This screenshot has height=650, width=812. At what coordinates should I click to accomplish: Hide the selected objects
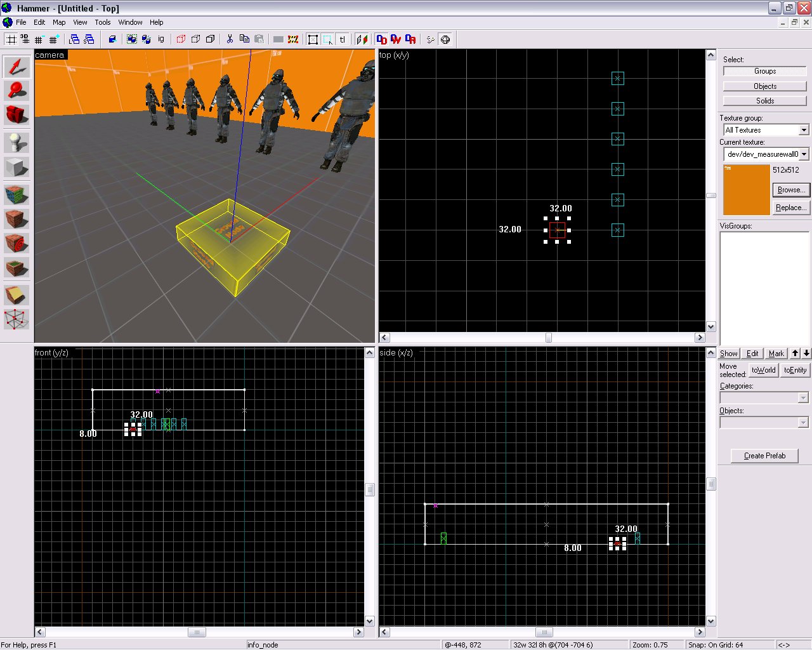[x=181, y=39]
